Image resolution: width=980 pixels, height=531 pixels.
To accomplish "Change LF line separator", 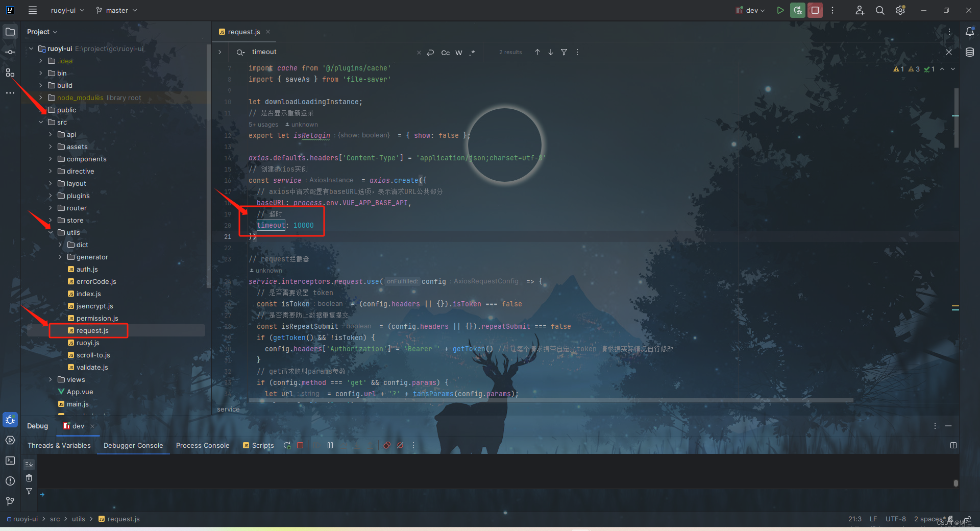I will pos(873,519).
